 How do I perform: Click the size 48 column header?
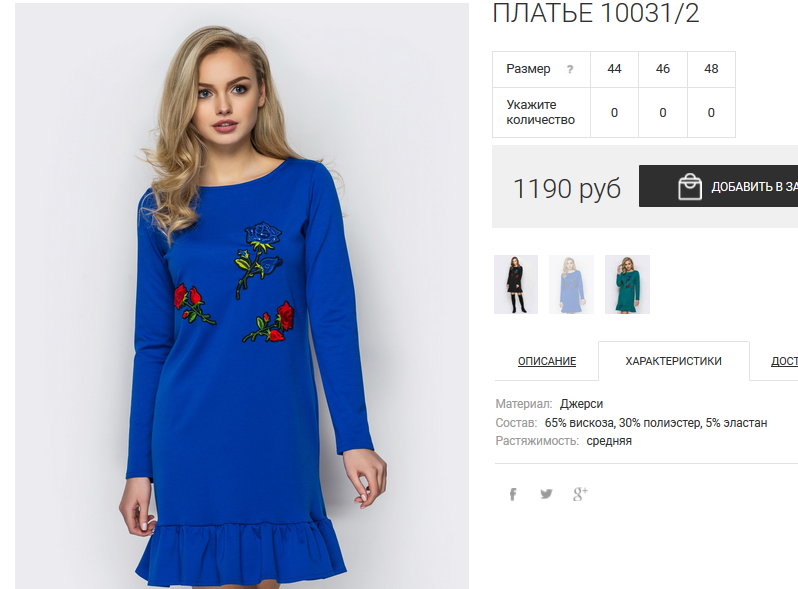click(711, 69)
